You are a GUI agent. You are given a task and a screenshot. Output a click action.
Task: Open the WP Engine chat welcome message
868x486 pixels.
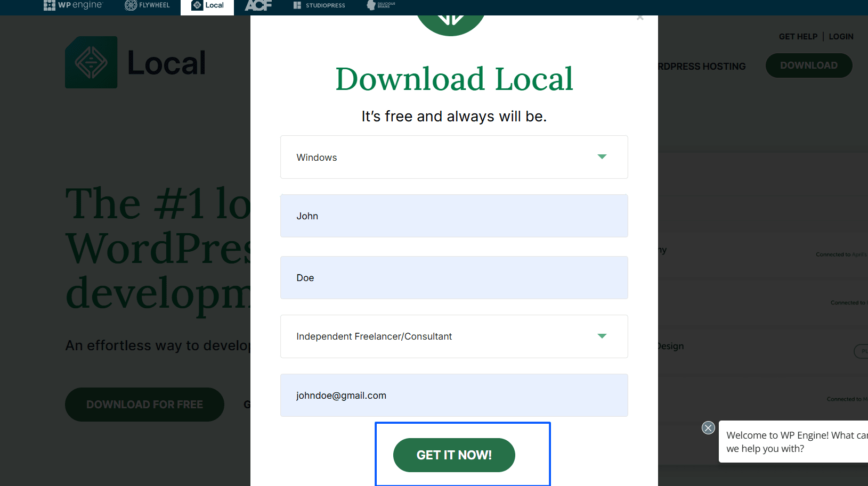tap(793, 442)
